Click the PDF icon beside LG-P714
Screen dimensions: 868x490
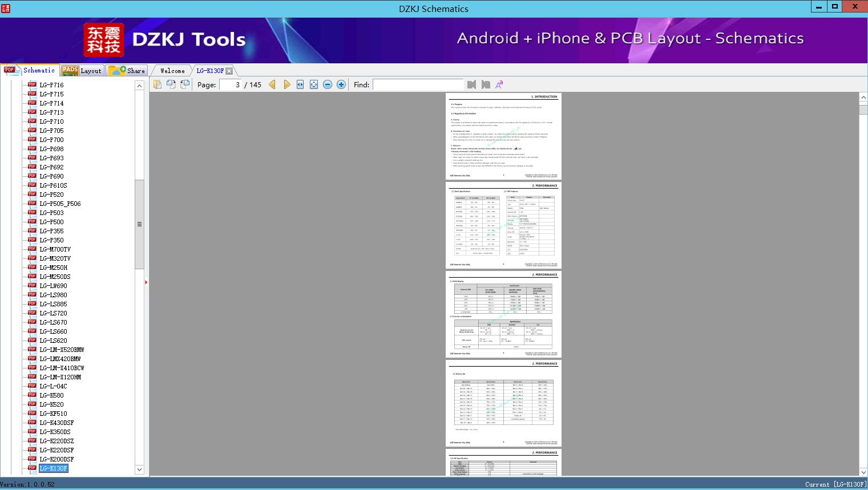[x=32, y=103]
